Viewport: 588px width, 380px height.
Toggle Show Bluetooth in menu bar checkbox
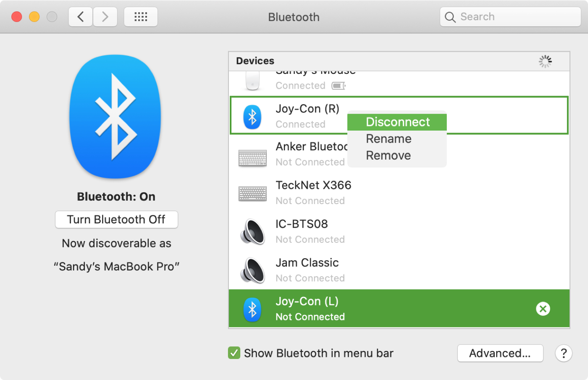pos(234,353)
